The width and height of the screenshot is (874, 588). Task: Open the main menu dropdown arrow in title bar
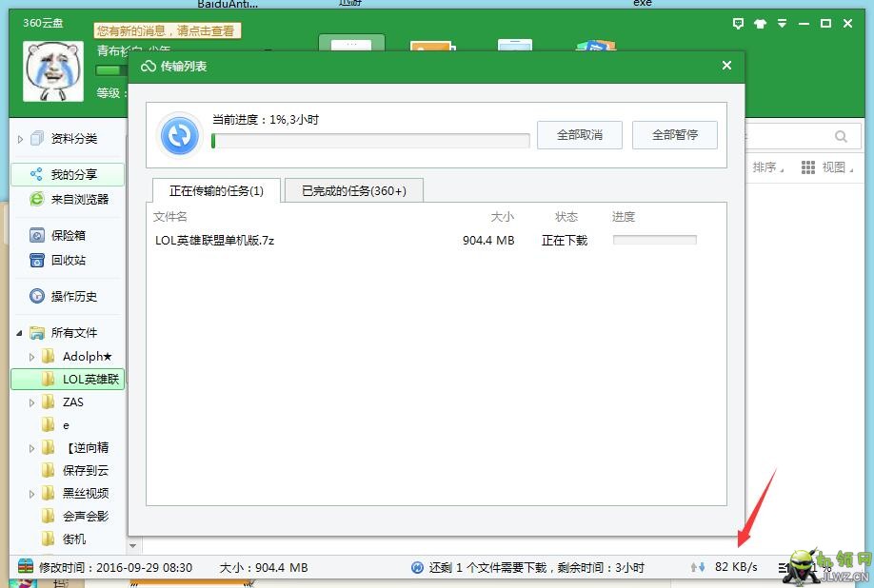(782, 24)
